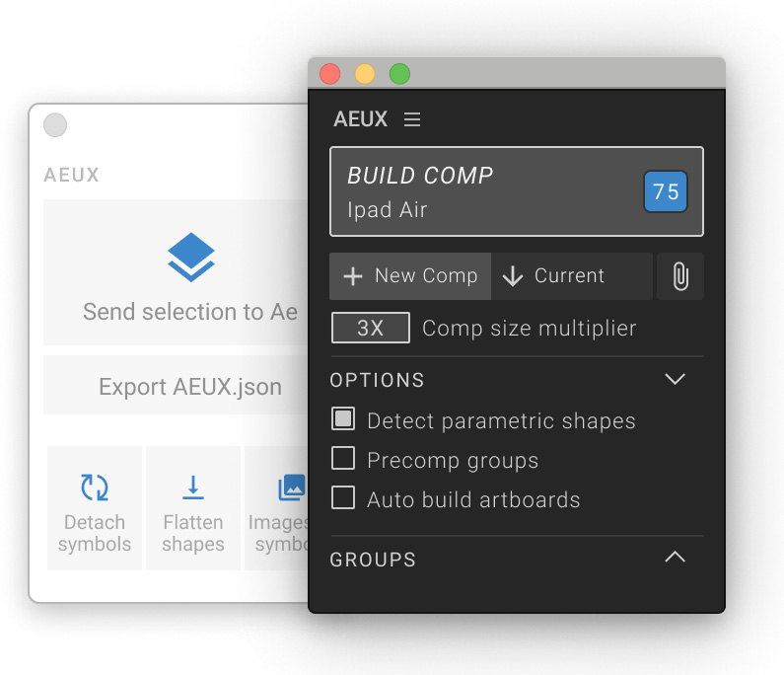Open the AEUX hamburger menu
Image resolution: width=784 pixels, height=675 pixels.
tap(412, 119)
